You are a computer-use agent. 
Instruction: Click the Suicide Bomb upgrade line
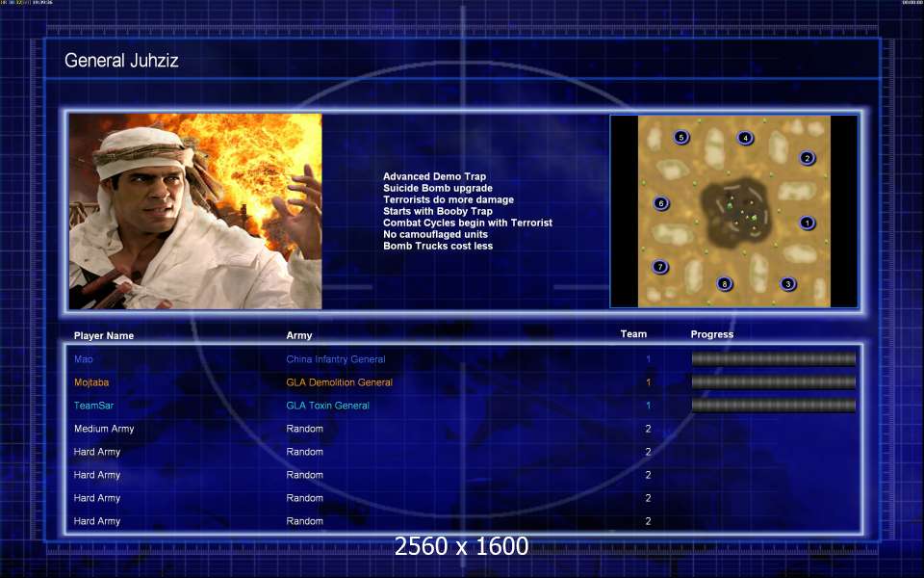coord(438,188)
